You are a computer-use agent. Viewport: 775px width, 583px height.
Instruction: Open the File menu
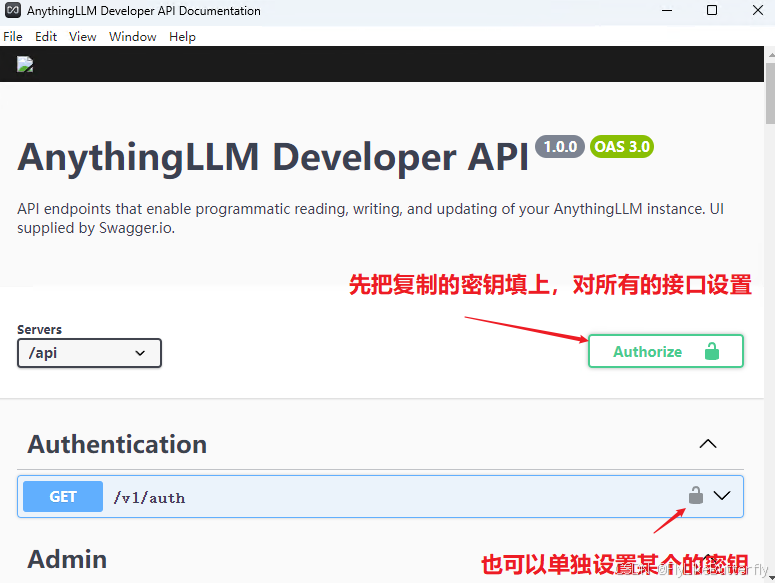(13, 37)
